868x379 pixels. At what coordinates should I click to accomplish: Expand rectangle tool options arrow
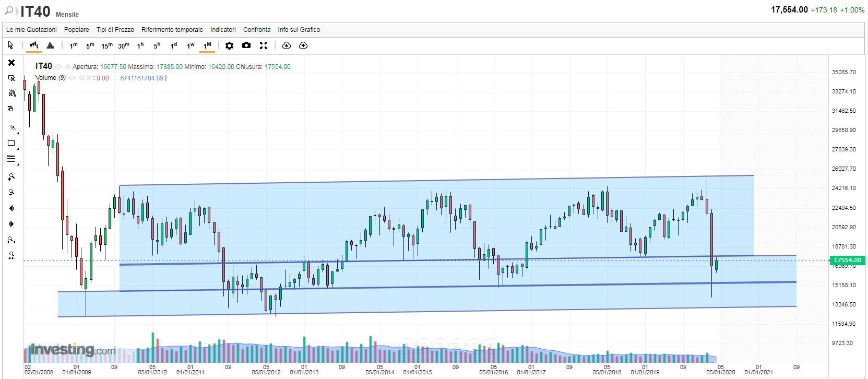point(18,148)
